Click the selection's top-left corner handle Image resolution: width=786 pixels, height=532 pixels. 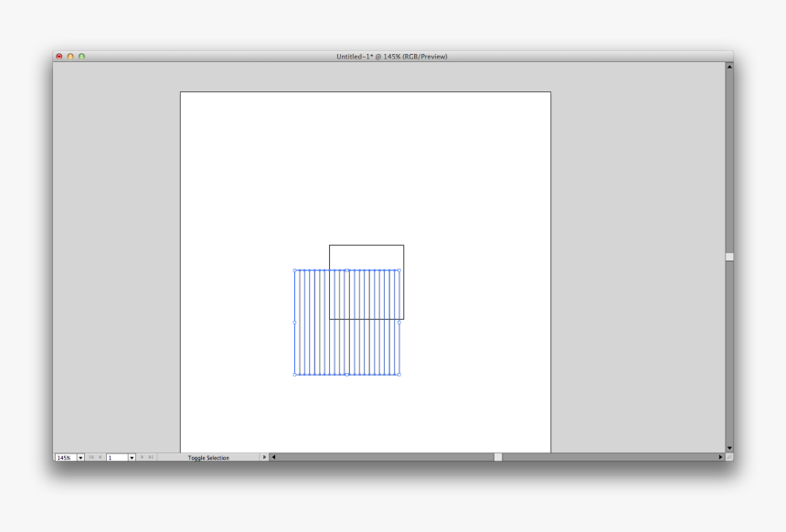(x=294, y=271)
